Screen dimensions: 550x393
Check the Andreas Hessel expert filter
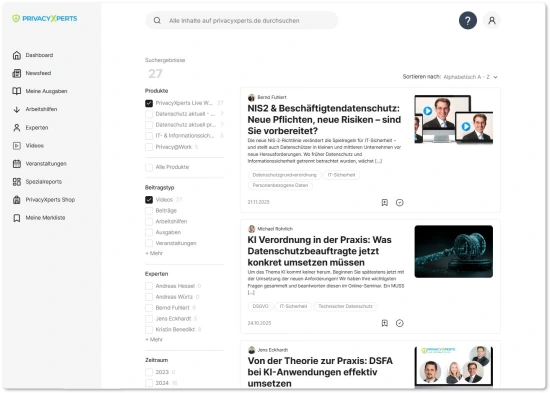pos(149,286)
